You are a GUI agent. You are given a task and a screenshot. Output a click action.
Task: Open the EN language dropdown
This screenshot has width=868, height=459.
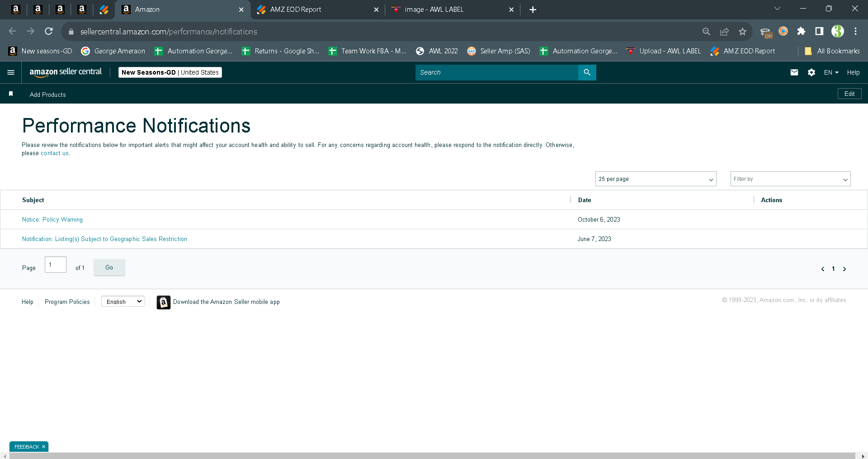point(831,72)
